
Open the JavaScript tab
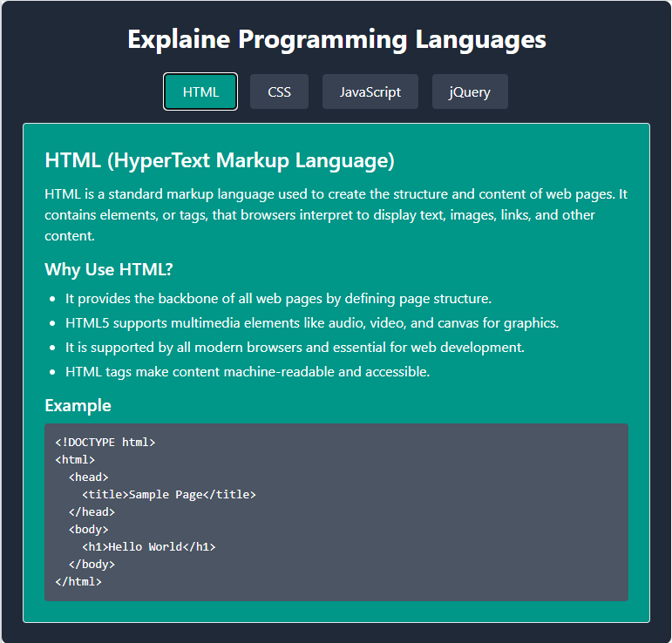click(x=370, y=91)
